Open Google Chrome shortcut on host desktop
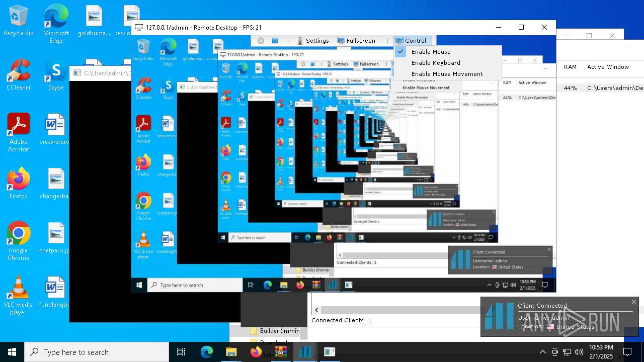The height and width of the screenshot is (362, 644). pos(18,241)
